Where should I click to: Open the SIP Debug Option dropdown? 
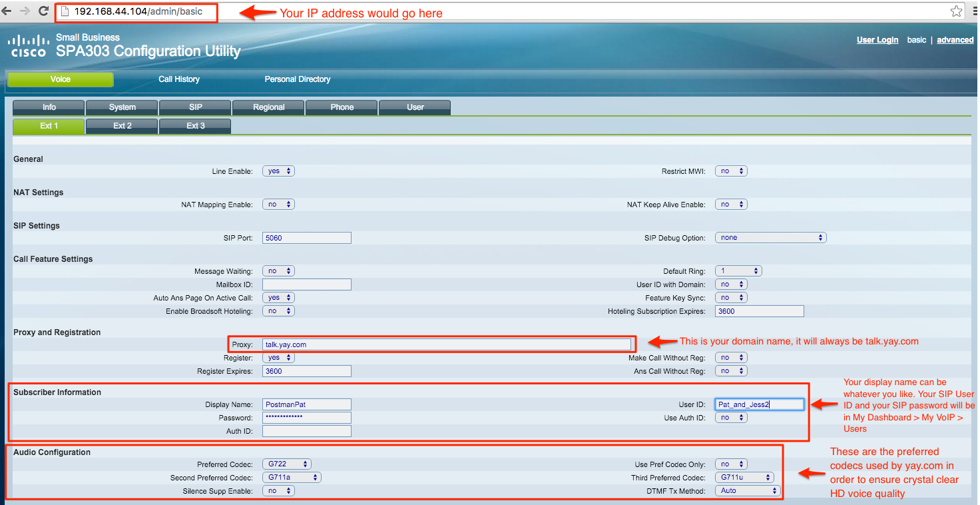[770, 238]
